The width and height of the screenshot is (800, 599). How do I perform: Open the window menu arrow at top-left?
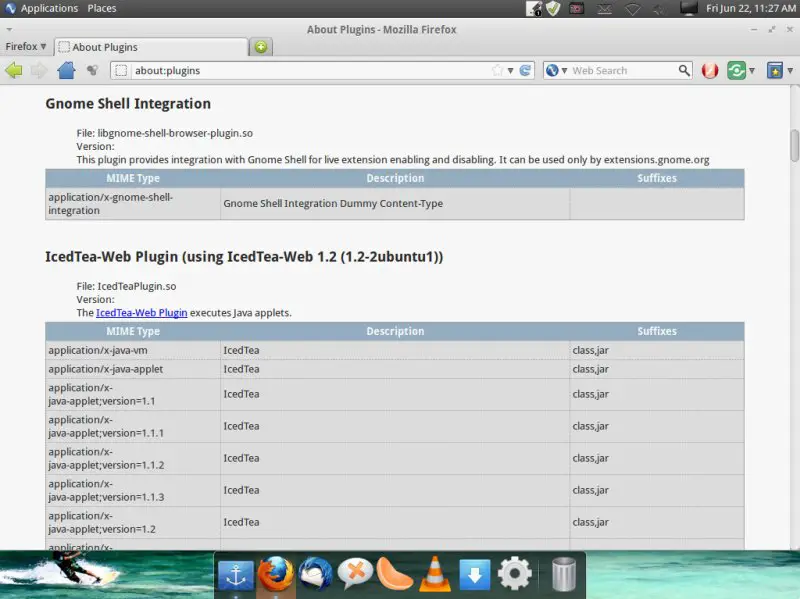pyautogui.click(x=9, y=30)
